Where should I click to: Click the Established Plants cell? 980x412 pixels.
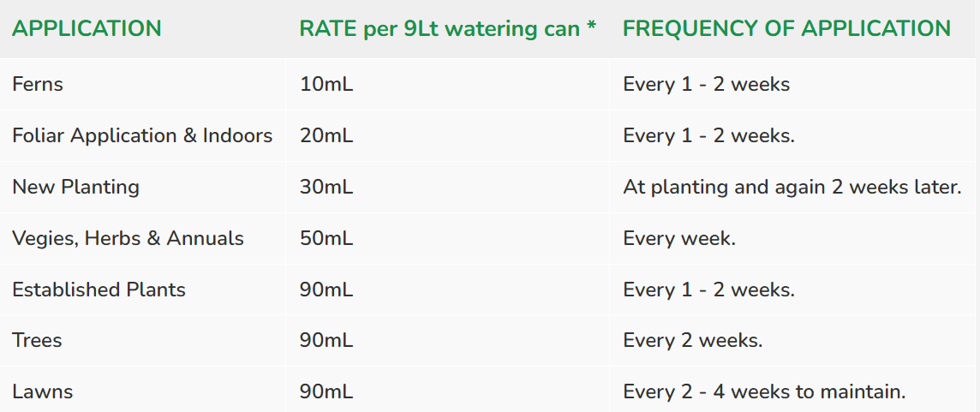(x=99, y=290)
